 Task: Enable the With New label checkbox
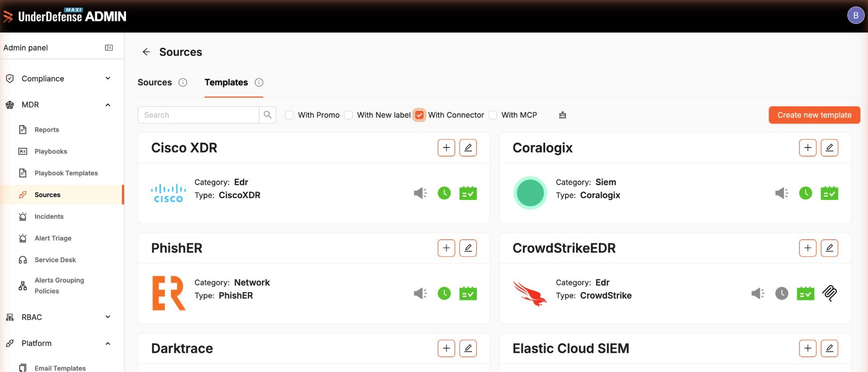click(x=349, y=115)
